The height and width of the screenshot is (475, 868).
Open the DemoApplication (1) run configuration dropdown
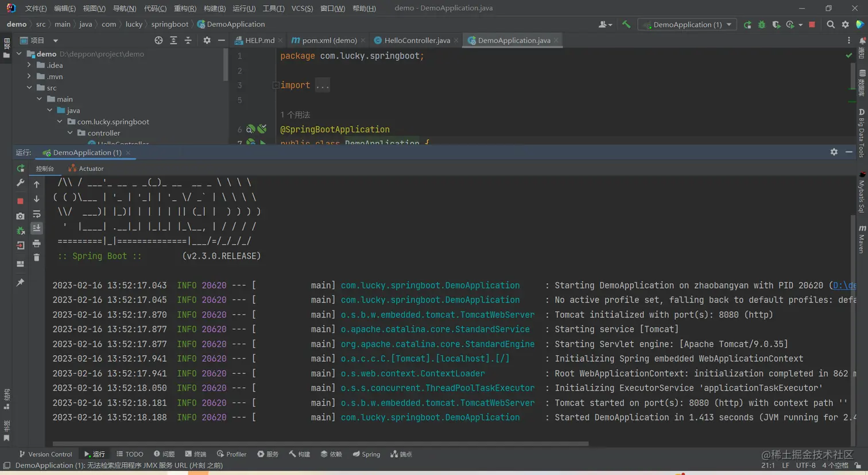click(x=687, y=25)
